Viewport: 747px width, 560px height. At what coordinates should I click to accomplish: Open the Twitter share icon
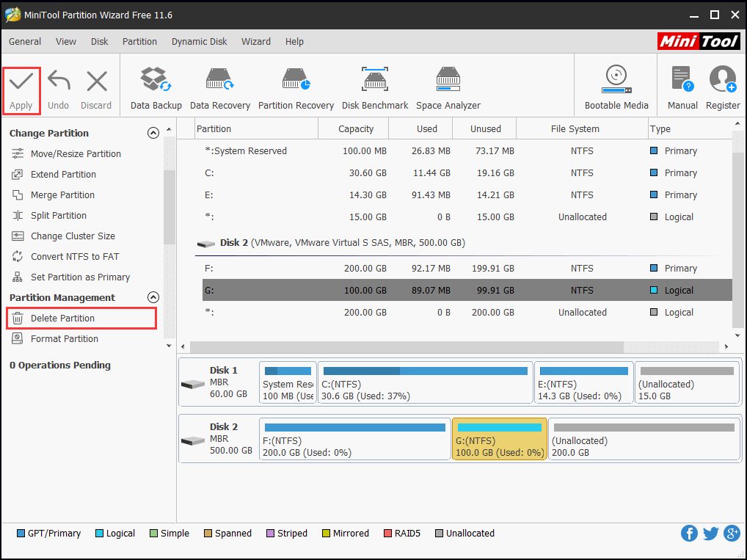click(x=710, y=534)
